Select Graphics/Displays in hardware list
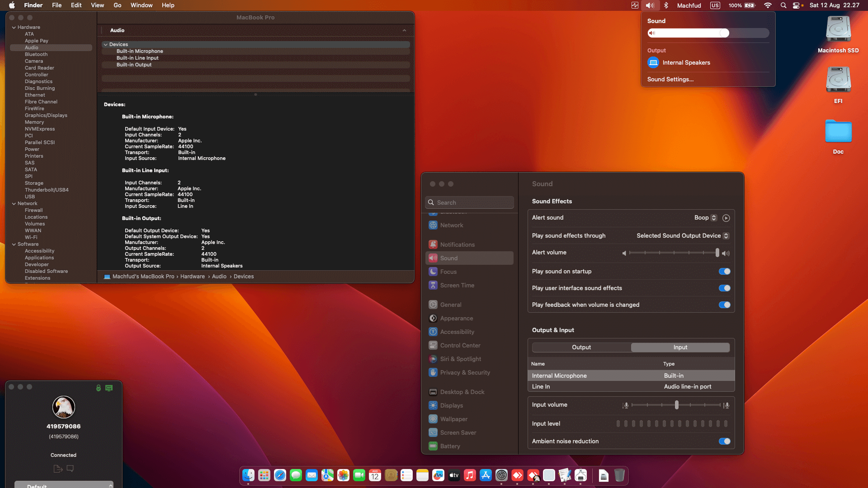The width and height of the screenshot is (868, 488). (x=46, y=116)
